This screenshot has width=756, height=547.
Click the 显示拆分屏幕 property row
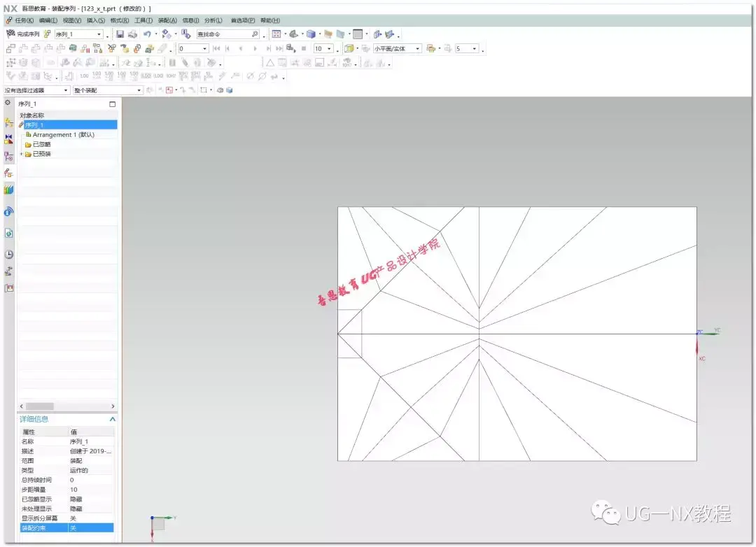[67, 518]
